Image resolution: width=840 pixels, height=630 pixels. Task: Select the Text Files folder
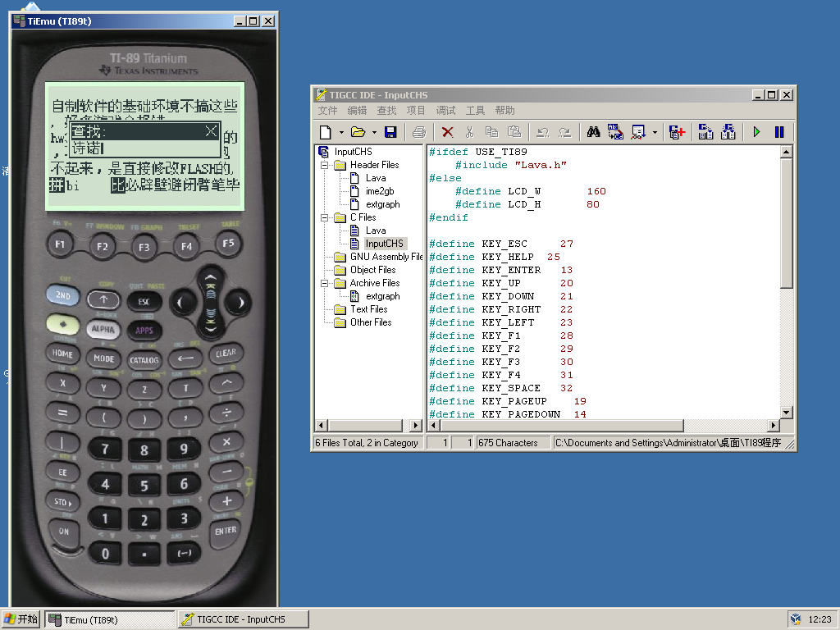point(368,309)
